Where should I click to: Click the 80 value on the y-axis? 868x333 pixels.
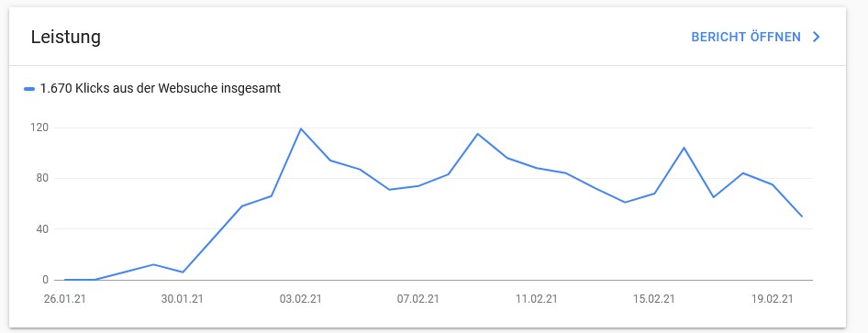(x=44, y=178)
